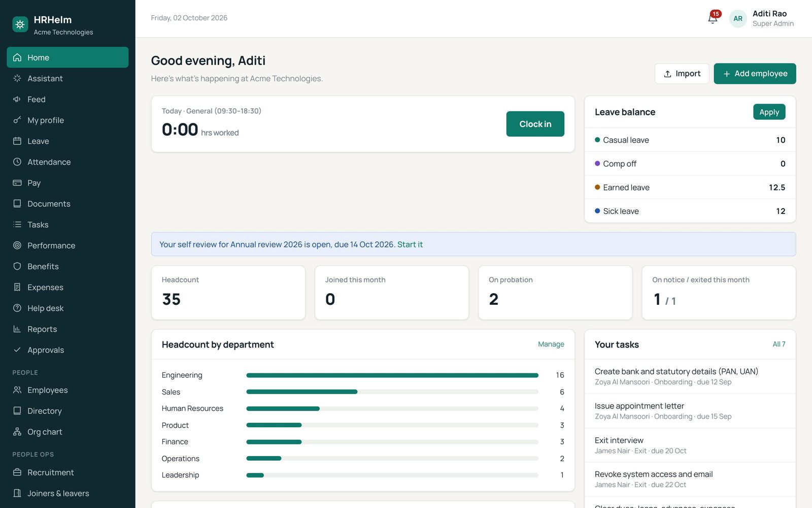Screen dimensions: 812x508
Task: Open the Exit interview task
Action: tap(690, 445)
